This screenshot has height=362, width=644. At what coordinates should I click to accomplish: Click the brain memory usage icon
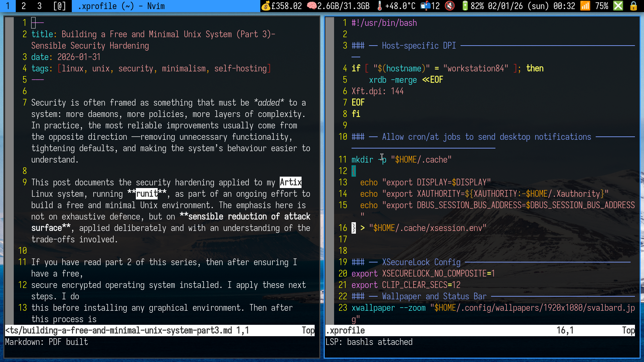click(x=312, y=6)
